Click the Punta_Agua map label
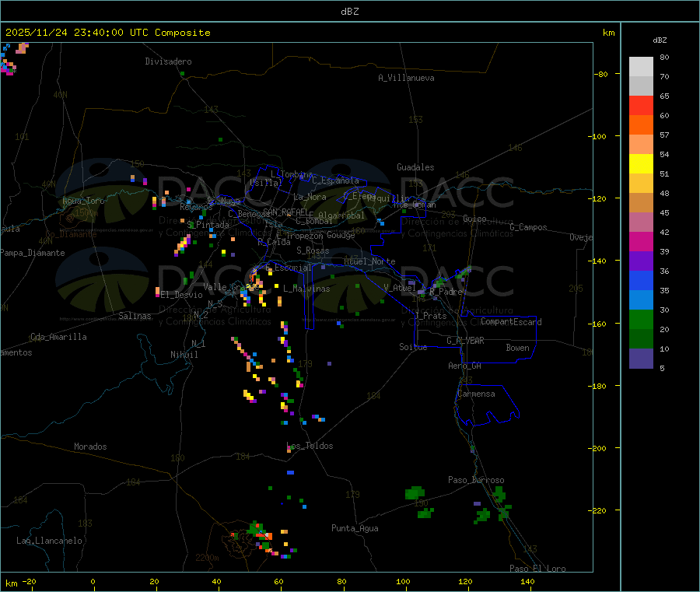 (355, 528)
